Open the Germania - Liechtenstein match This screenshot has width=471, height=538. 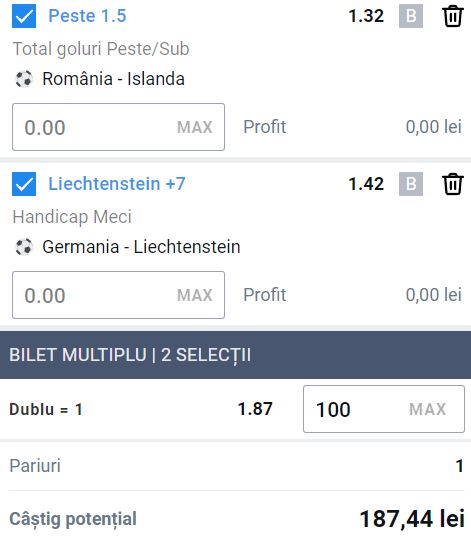coord(141,247)
